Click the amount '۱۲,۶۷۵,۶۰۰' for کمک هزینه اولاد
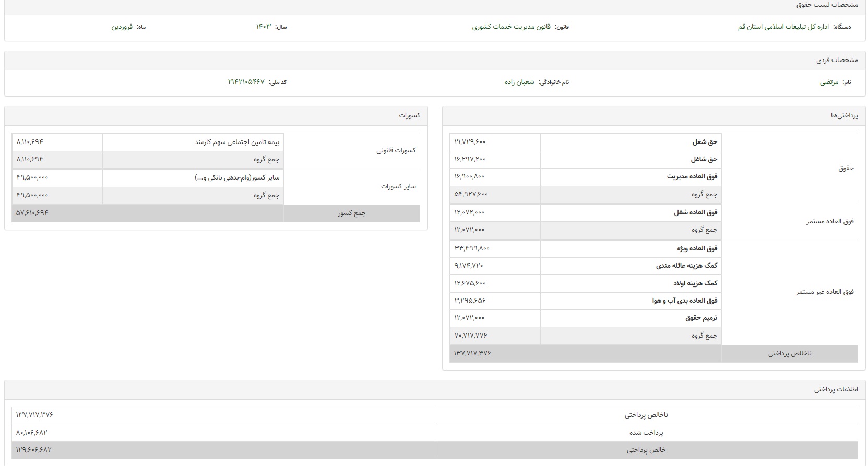 click(470, 284)
